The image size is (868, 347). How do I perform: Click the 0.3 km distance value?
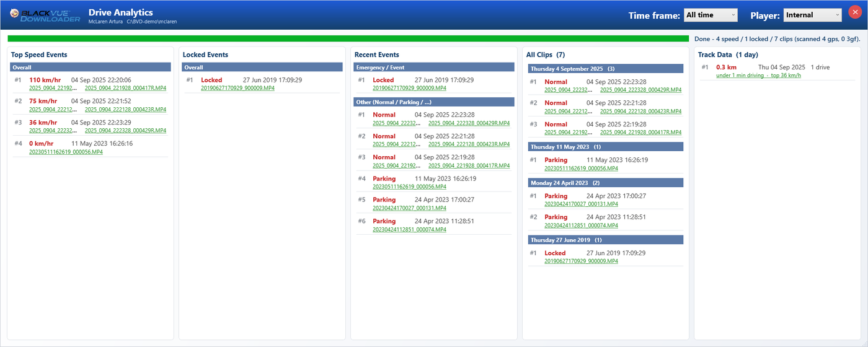pos(726,68)
